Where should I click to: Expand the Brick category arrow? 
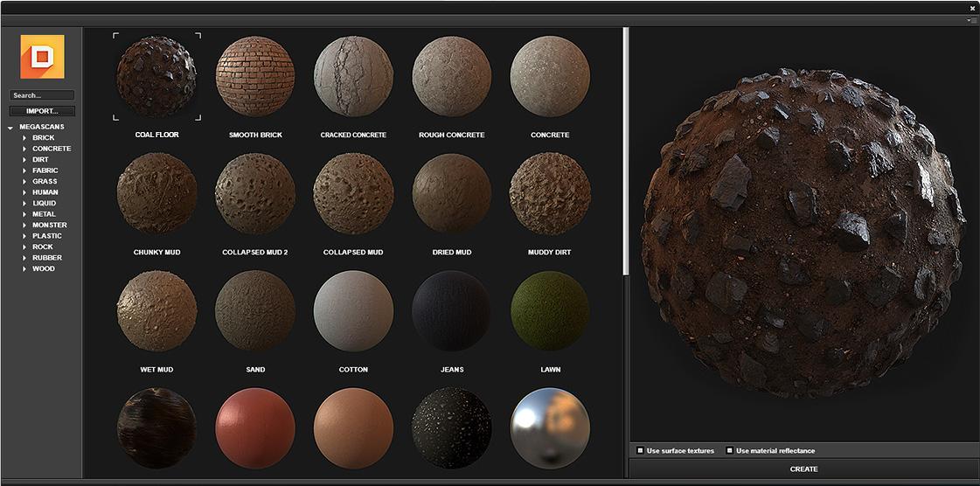click(x=24, y=138)
